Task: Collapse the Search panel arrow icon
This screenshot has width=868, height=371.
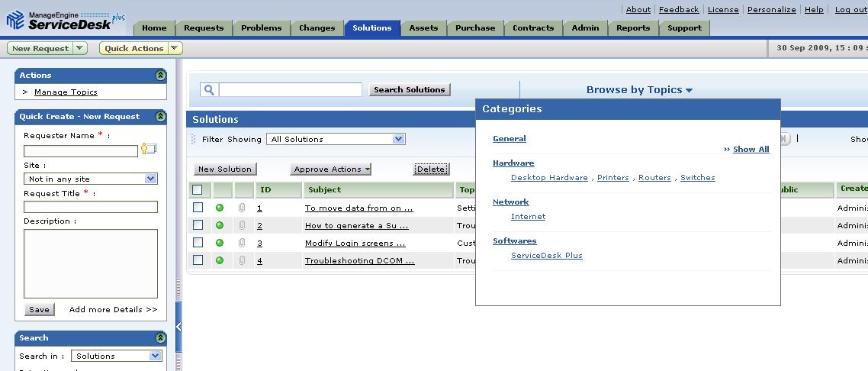Action: click(x=160, y=338)
